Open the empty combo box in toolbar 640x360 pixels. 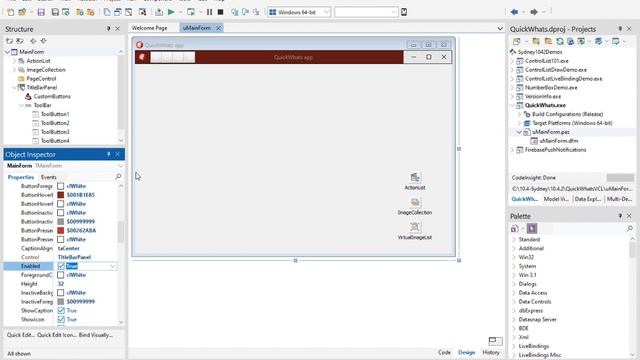coord(393,12)
